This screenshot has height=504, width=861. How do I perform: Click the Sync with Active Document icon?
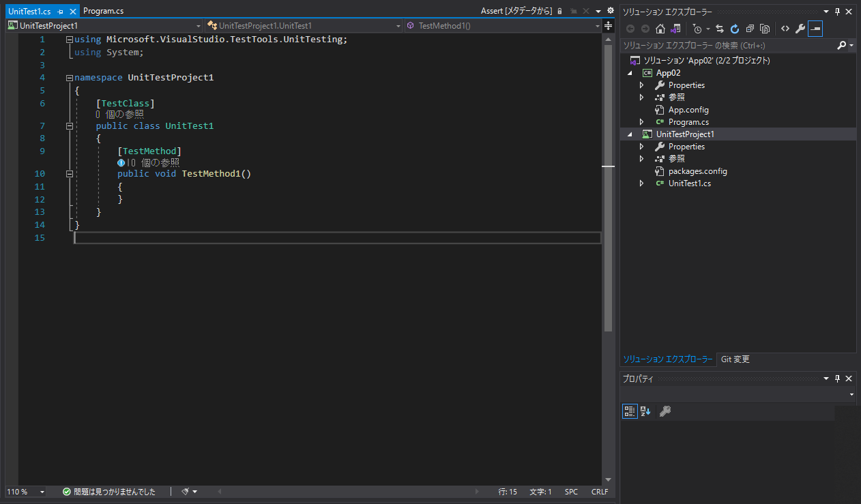click(720, 29)
